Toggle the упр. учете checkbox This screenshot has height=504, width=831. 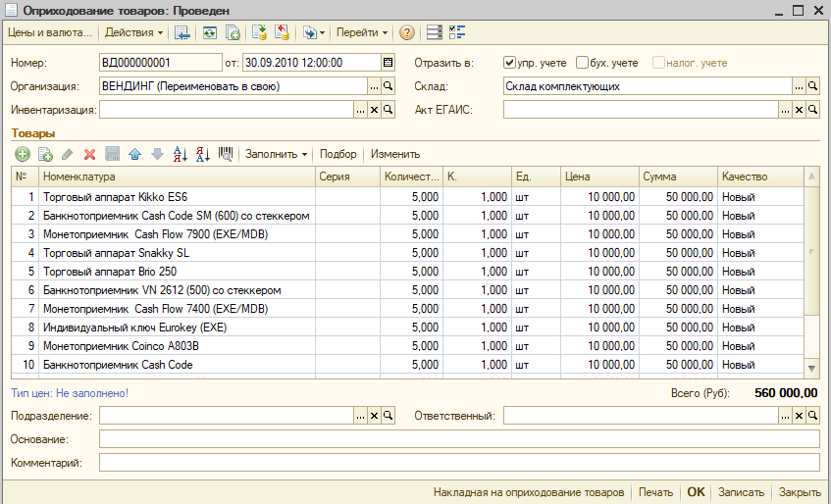pos(509,63)
